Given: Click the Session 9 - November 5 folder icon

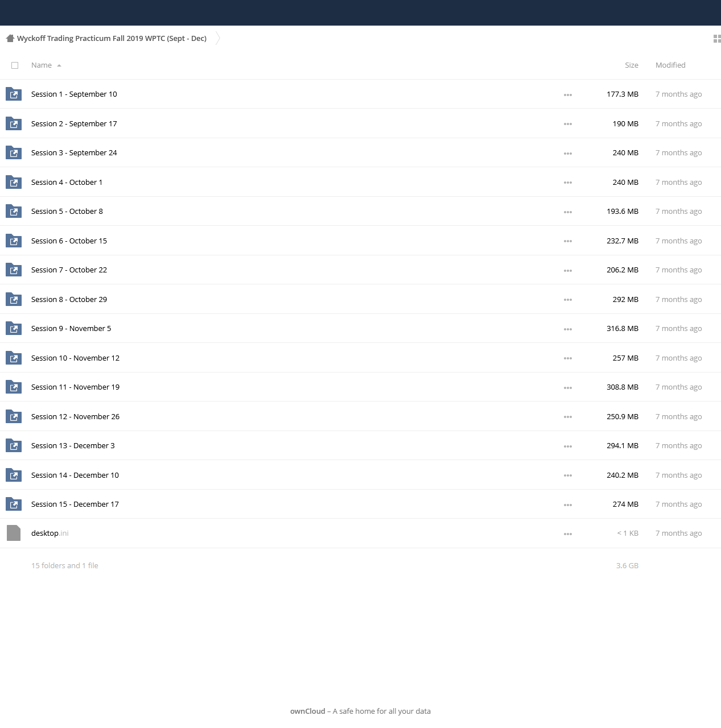Looking at the screenshot, I should pos(14,328).
